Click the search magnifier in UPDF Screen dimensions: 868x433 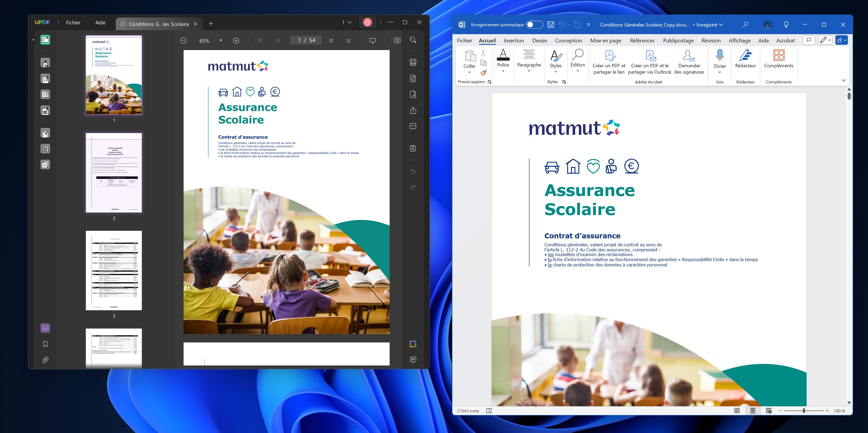click(413, 40)
